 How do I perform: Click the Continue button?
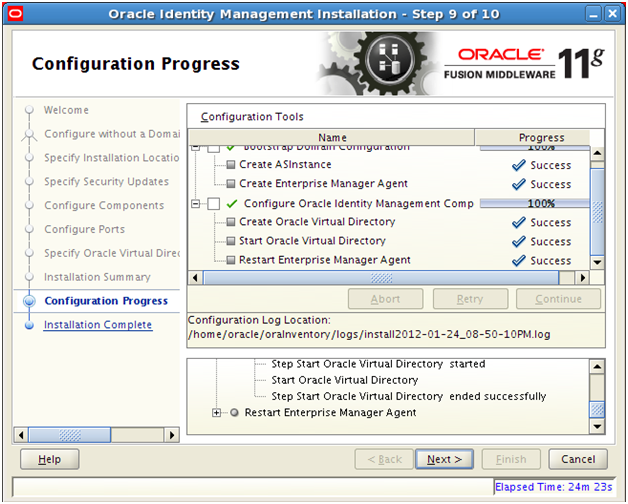coord(558,299)
